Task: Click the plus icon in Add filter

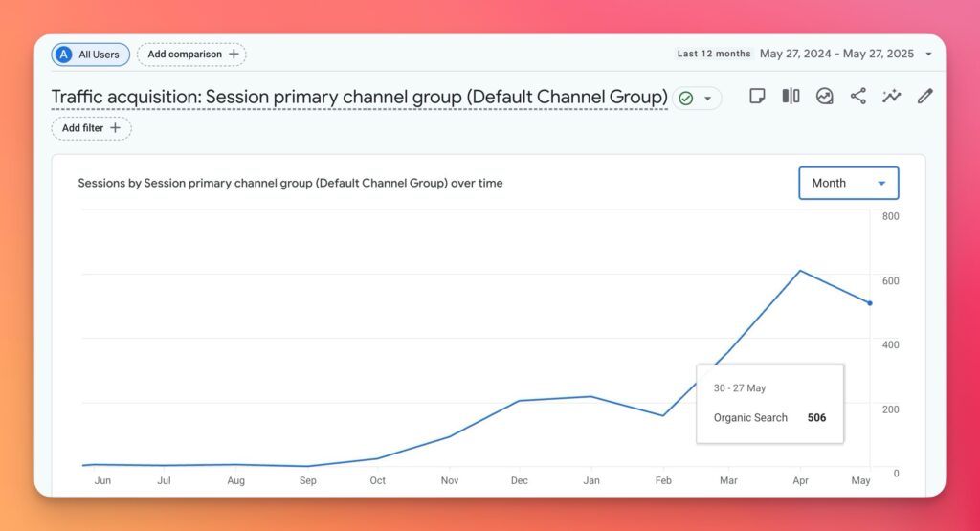Action: 116,128
